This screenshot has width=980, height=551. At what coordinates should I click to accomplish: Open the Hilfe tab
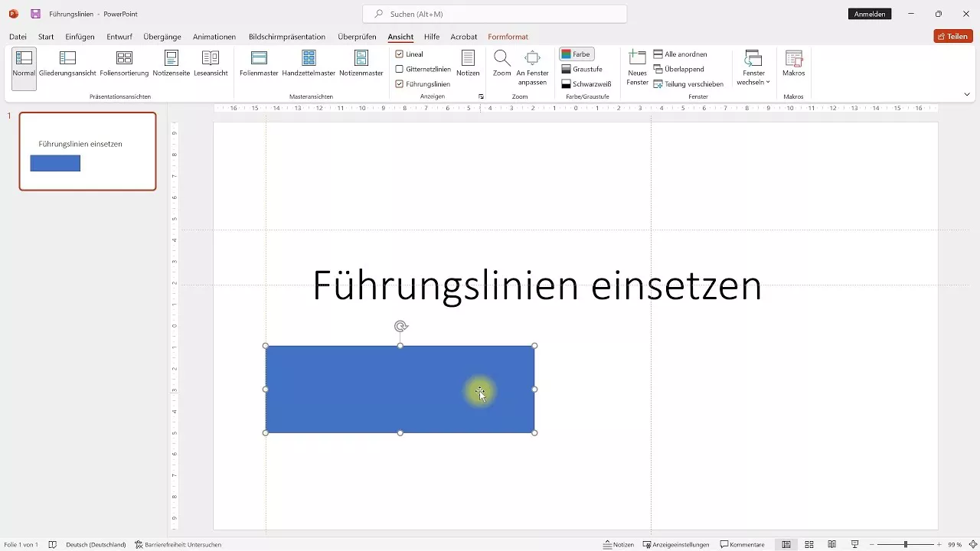coord(432,37)
